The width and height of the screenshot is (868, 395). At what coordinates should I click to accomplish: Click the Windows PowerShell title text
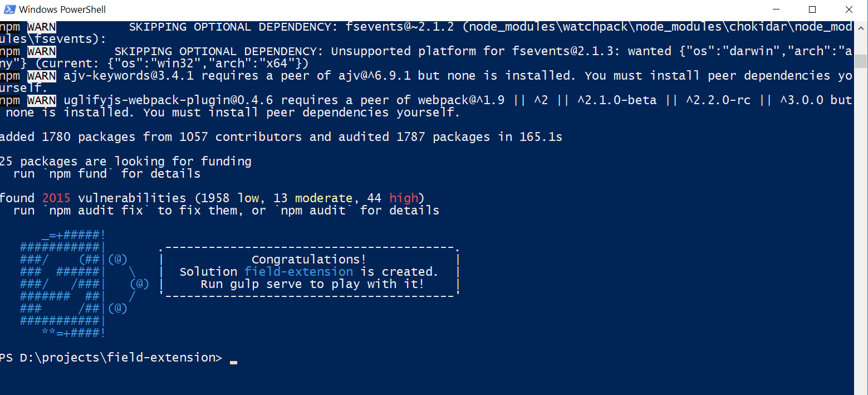62,9
